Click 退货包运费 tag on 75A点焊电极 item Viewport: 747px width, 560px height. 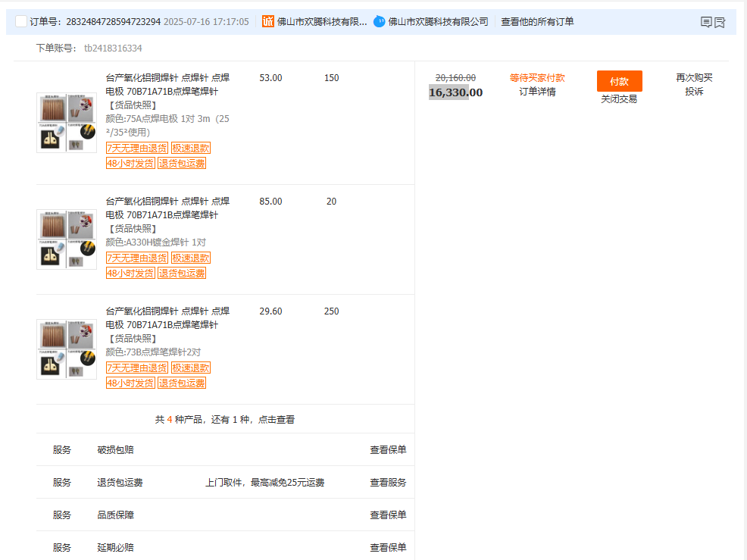click(x=182, y=164)
